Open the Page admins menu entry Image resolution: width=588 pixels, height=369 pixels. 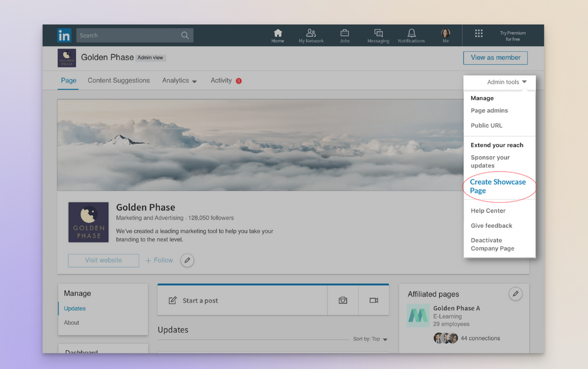489,110
